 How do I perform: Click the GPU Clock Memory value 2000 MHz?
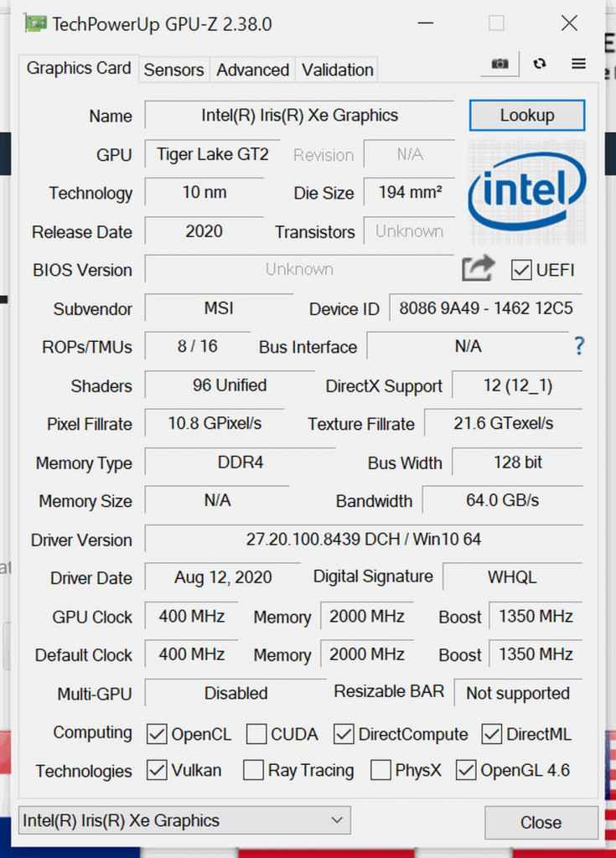click(x=367, y=616)
